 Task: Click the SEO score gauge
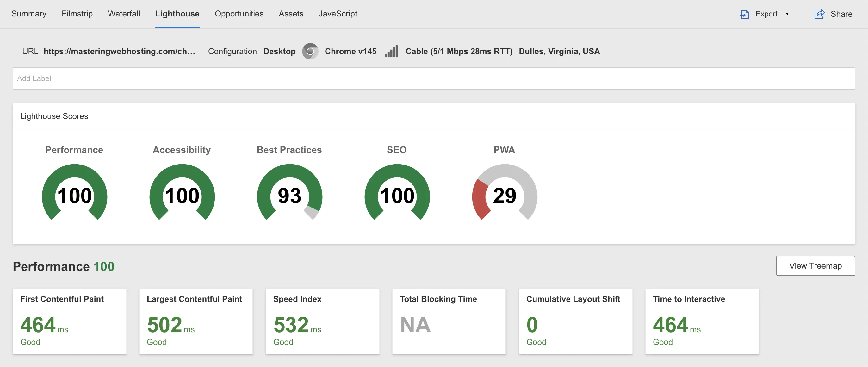(x=397, y=193)
